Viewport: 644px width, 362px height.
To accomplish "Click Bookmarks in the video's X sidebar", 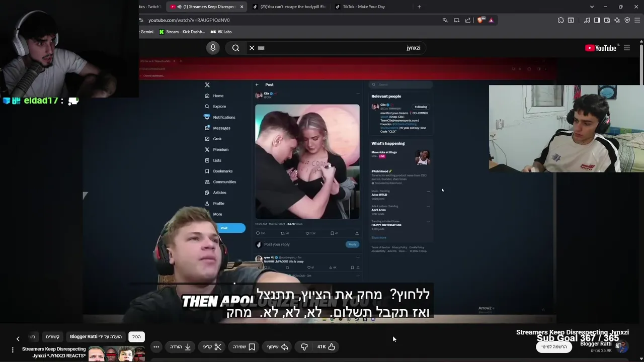I will click(x=218, y=171).
